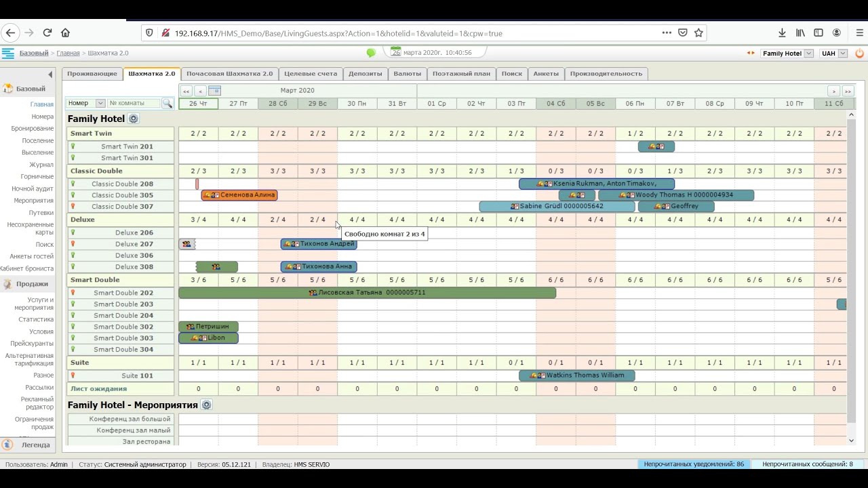This screenshot has width=868, height=488.
Task: Switch to Почасовая Шахматка 2.0 tab
Action: pyautogui.click(x=229, y=74)
